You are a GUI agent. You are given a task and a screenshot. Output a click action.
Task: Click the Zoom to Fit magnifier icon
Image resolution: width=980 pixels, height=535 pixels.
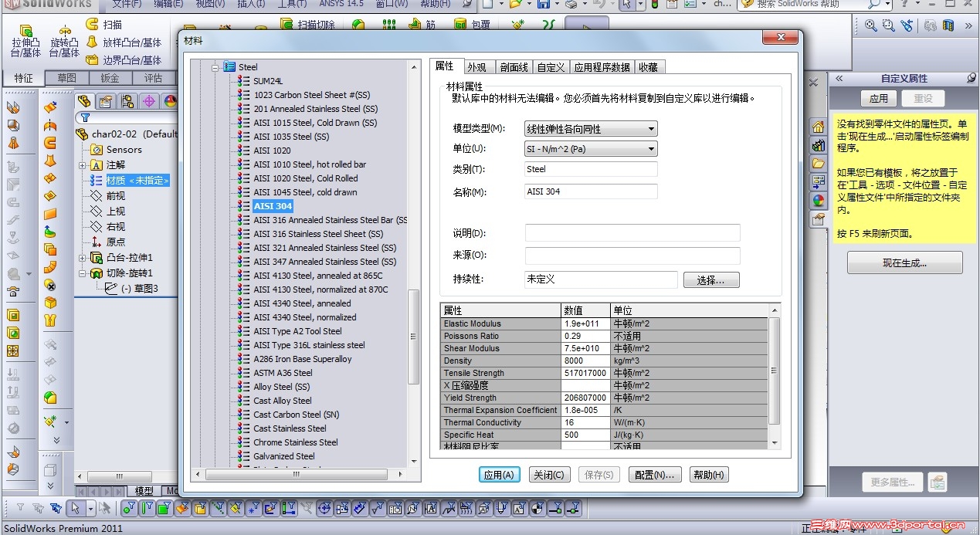tap(871, 25)
